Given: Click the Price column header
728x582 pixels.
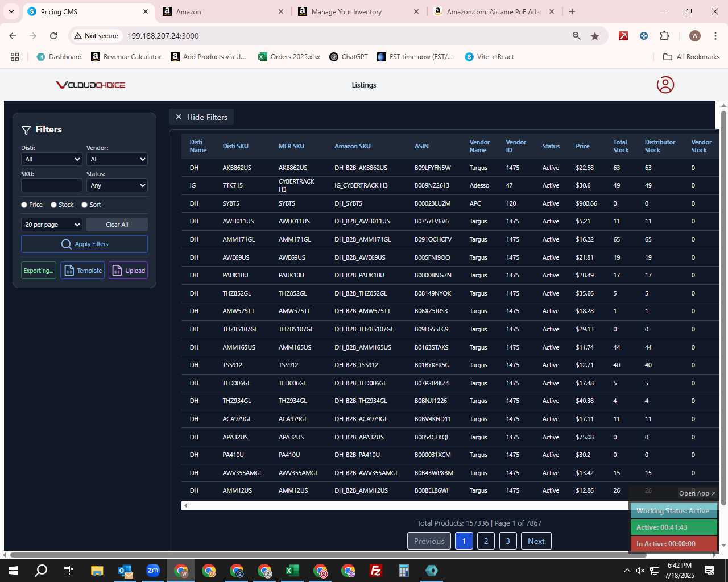Looking at the screenshot, I should pos(582,146).
